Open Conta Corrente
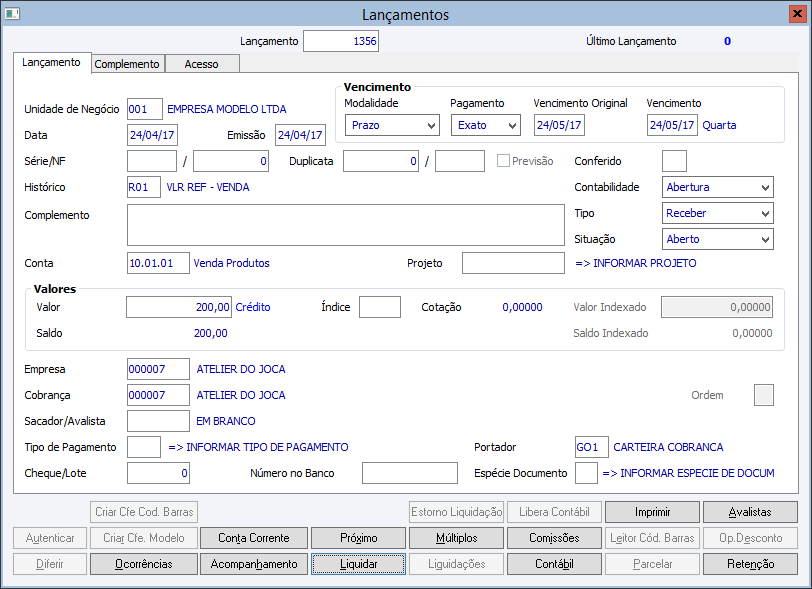 pyautogui.click(x=254, y=538)
